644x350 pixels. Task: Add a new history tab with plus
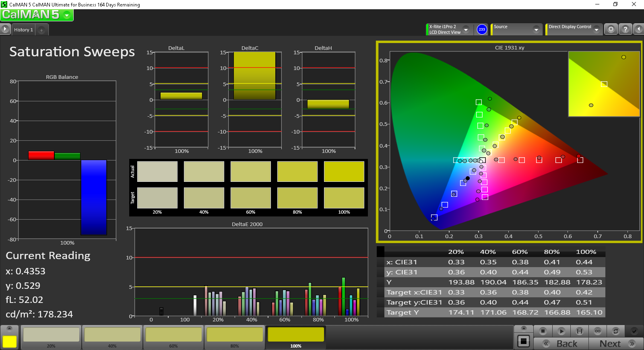point(41,30)
